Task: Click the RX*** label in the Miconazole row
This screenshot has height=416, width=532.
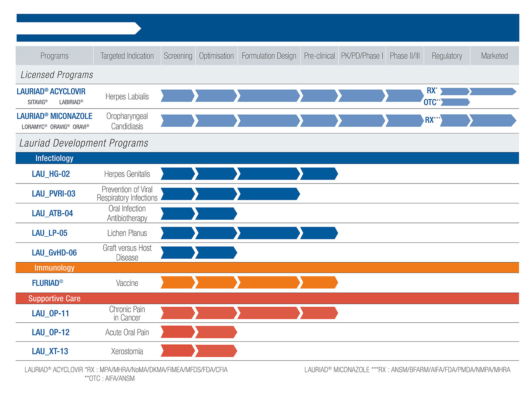Action: [x=432, y=120]
